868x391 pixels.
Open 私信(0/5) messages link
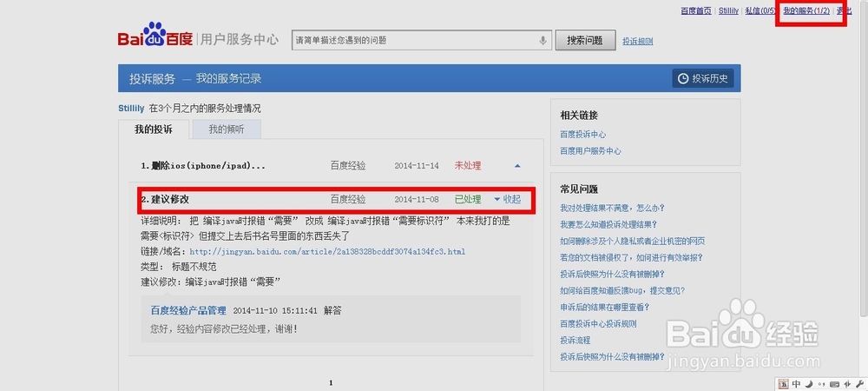coord(760,11)
